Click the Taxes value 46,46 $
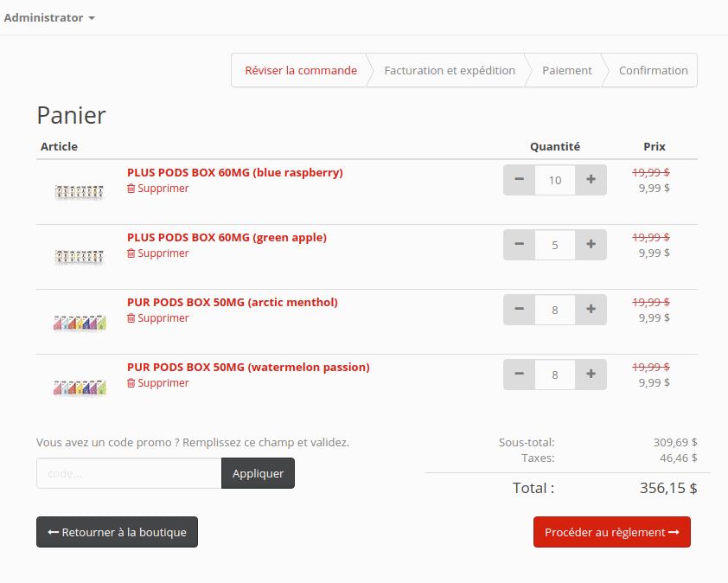 pyautogui.click(x=679, y=458)
